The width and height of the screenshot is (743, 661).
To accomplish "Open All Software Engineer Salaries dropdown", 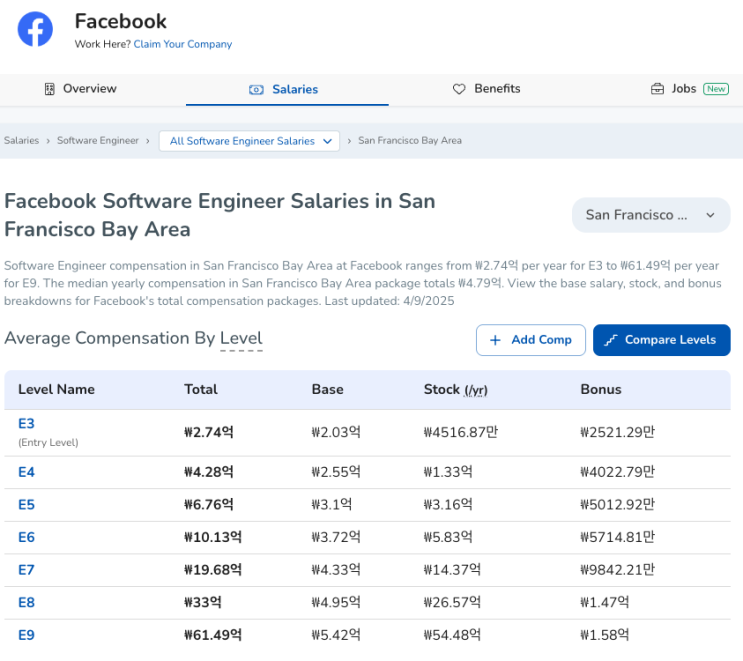I will point(249,141).
